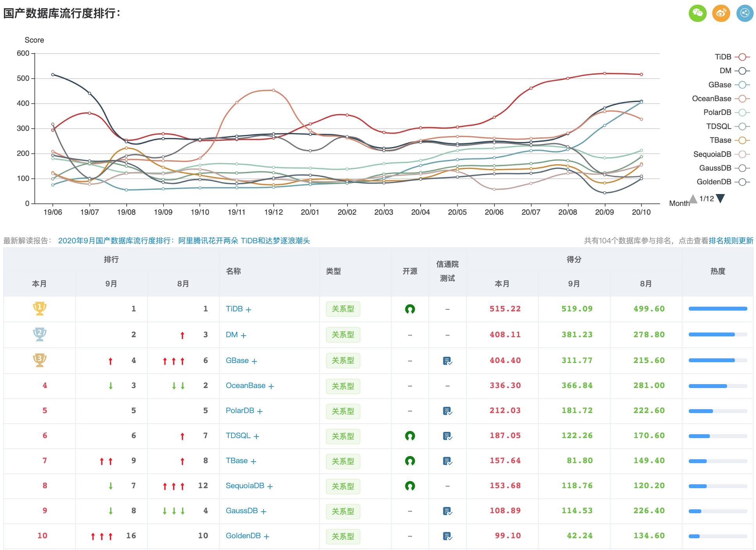
Task: Open the SequoiaDB database link
Action: [x=245, y=485]
